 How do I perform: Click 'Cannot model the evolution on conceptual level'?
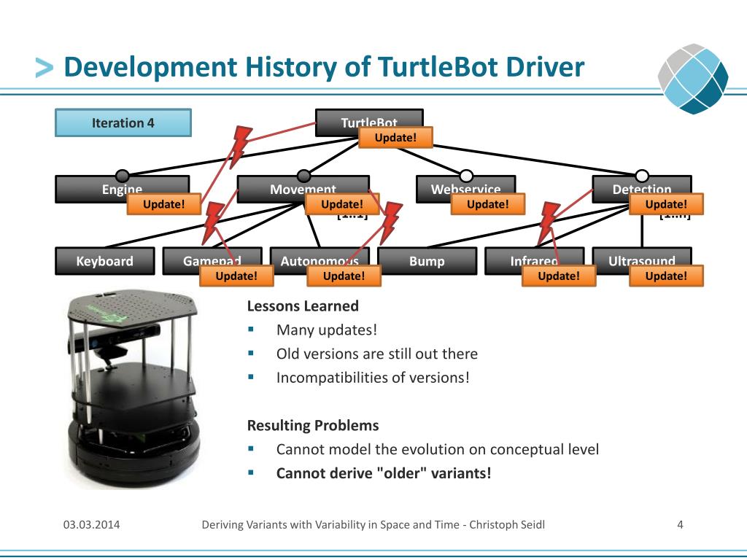point(438,449)
